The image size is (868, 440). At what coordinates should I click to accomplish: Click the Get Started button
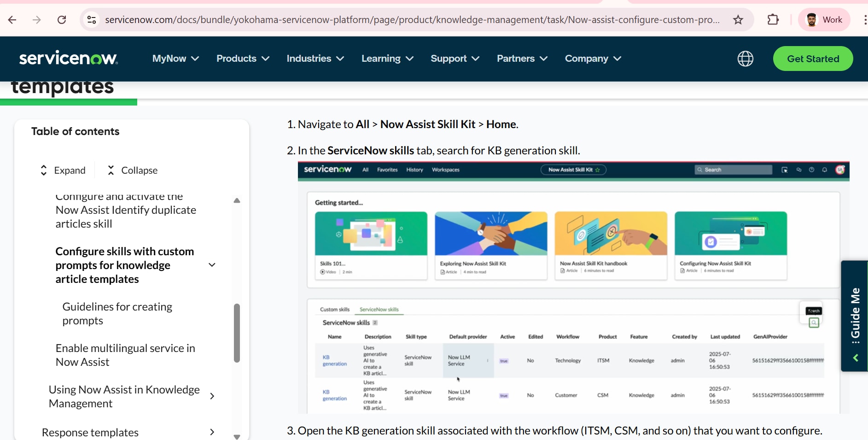coord(813,59)
